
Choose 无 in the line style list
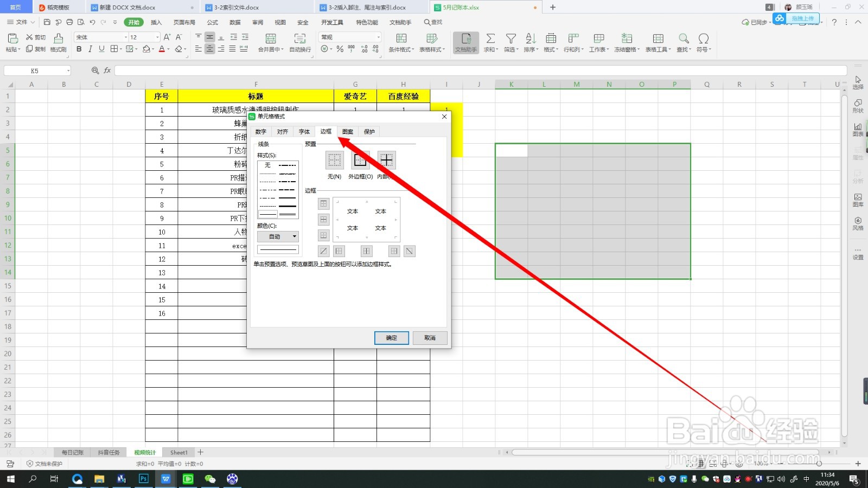[x=267, y=165]
